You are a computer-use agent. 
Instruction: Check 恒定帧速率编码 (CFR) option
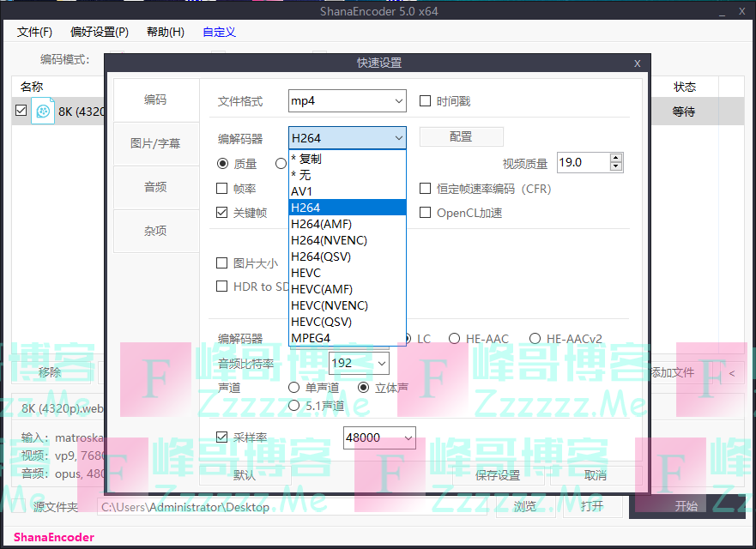coord(425,189)
